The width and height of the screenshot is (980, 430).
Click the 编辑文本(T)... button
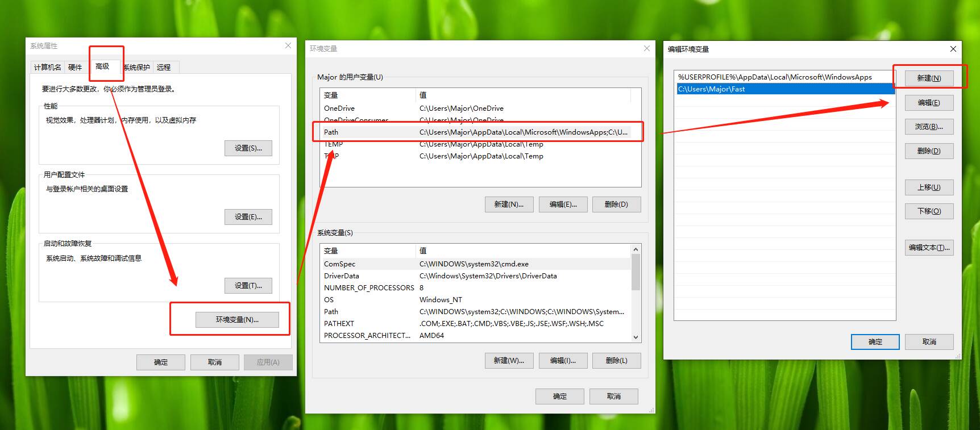[929, 248]
